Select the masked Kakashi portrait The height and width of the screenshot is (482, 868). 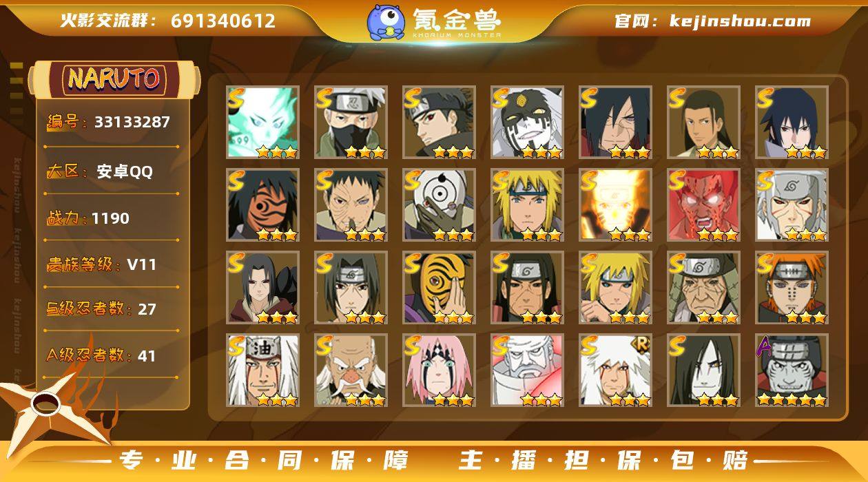click(351, 123)
